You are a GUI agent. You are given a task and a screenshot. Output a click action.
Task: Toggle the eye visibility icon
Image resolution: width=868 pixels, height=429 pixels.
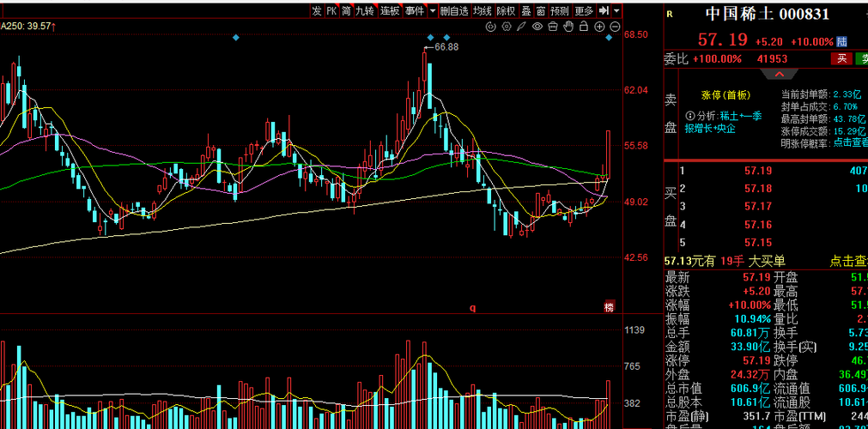coord(537,26)
